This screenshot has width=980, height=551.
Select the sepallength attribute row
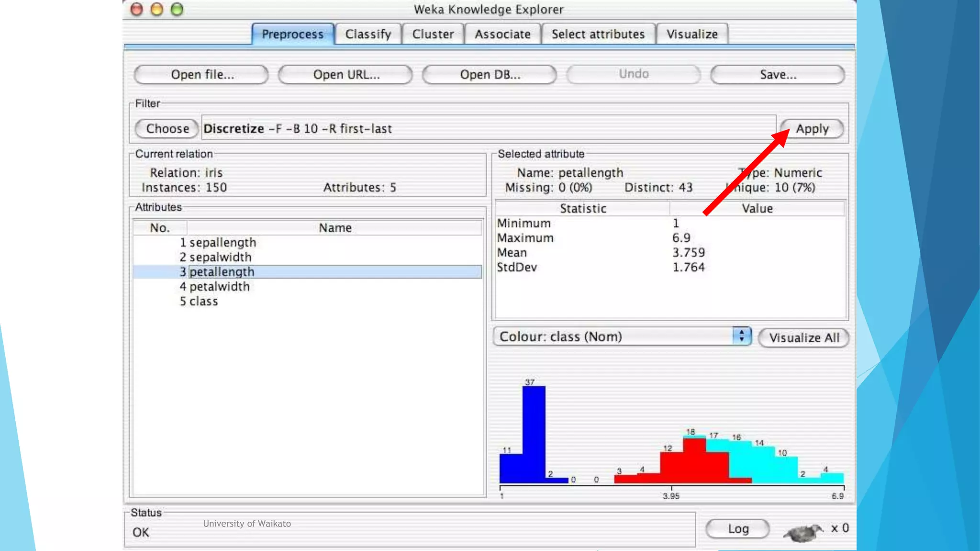[x=223, y=242]
